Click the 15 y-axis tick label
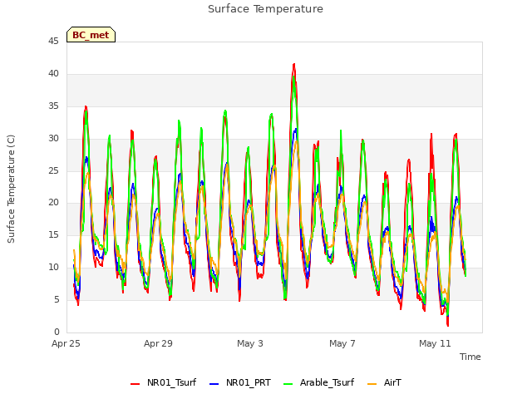 click(53, 234)
